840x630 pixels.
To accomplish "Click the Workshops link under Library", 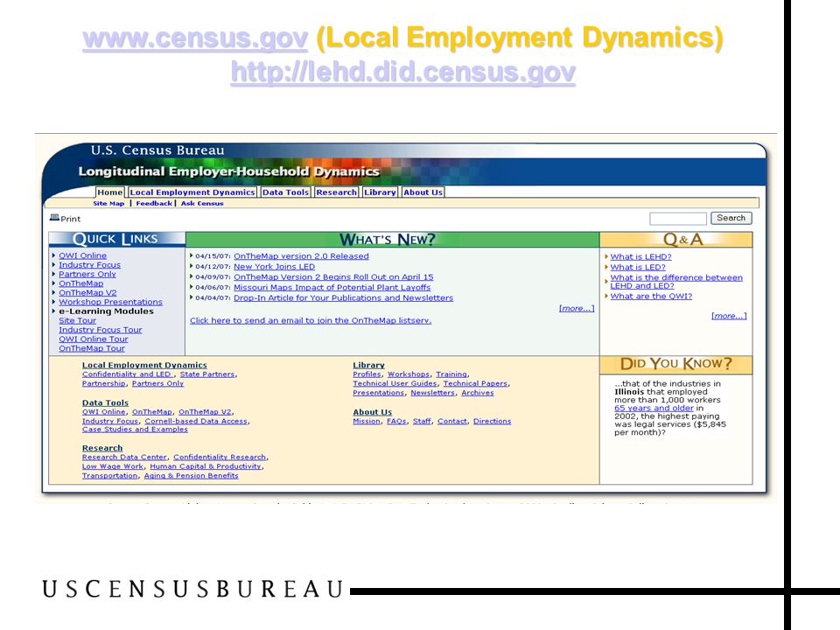I will [409, 374].
